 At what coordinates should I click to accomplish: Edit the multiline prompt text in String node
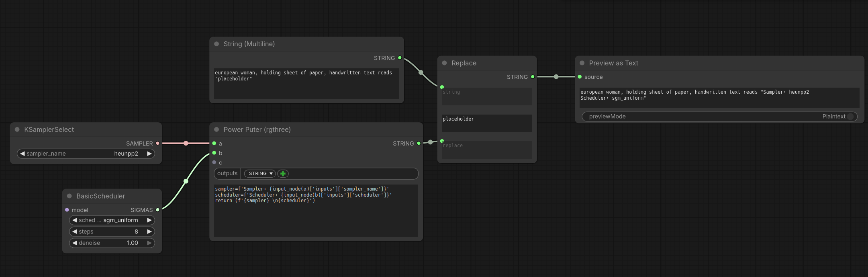(306, 84)
